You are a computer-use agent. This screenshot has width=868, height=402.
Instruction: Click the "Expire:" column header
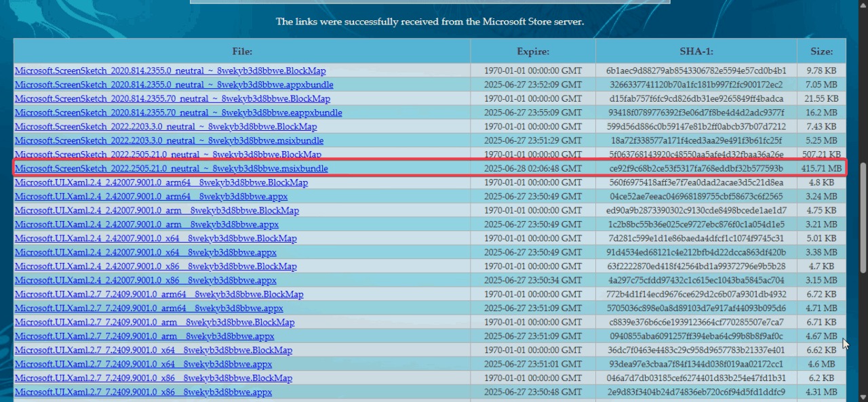533,51
